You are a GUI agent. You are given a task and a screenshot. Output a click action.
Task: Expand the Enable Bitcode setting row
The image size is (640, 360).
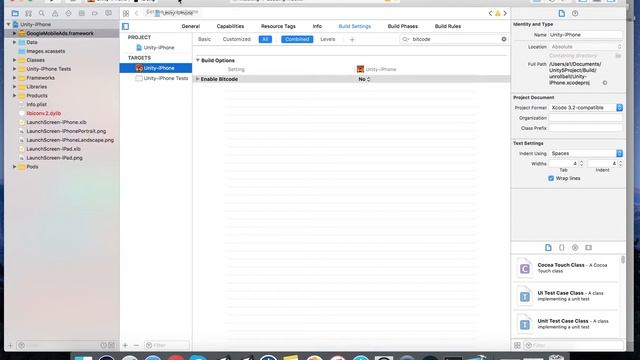point(198,79)
